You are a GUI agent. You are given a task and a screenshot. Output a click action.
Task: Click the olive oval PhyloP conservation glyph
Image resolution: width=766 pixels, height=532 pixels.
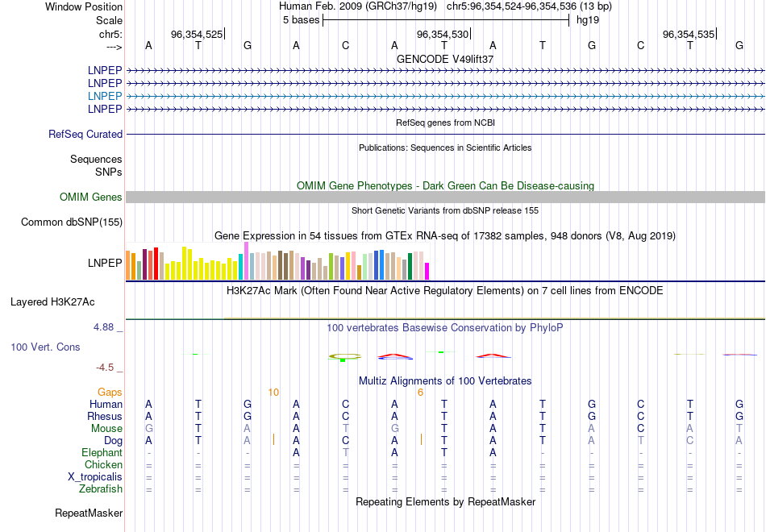click(x=345, y=356)
